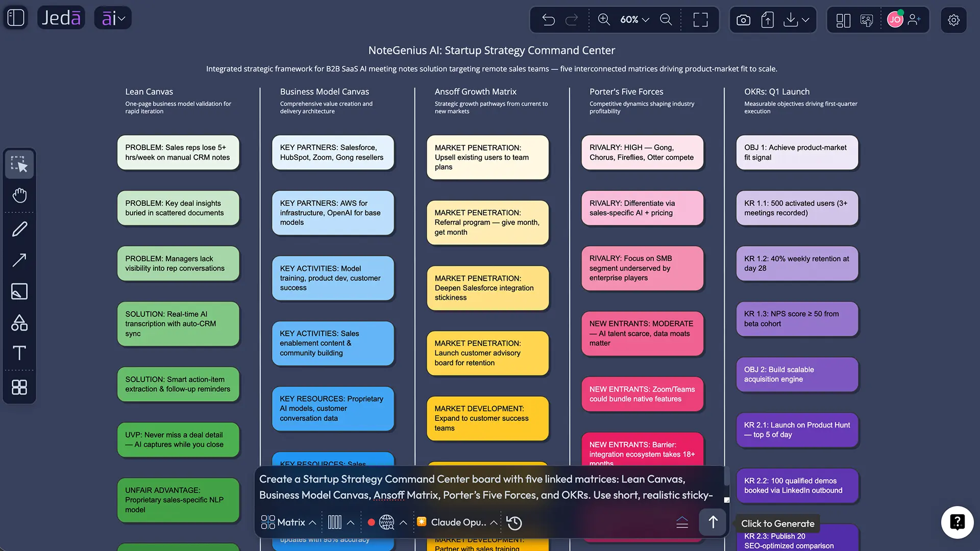
Task: Expand the download options chevron
Action: tap(805, 20)
